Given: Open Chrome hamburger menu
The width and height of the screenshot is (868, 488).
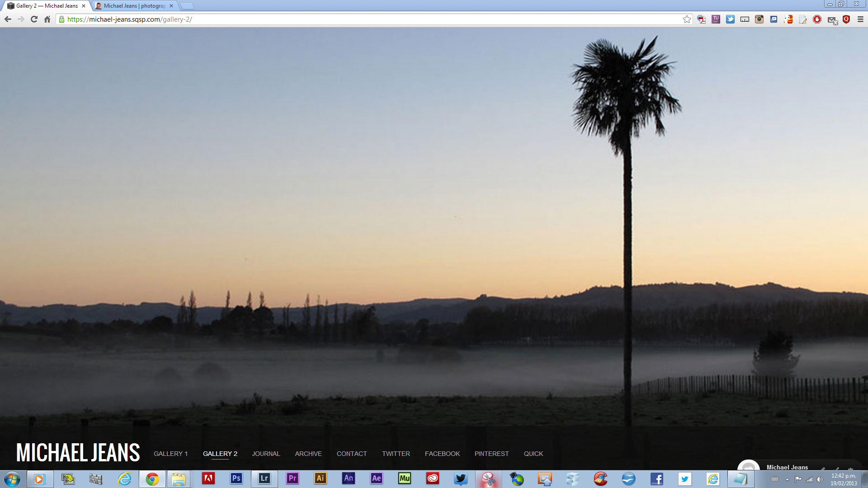Looking at the screenshot, I should [x=860, y=19].
